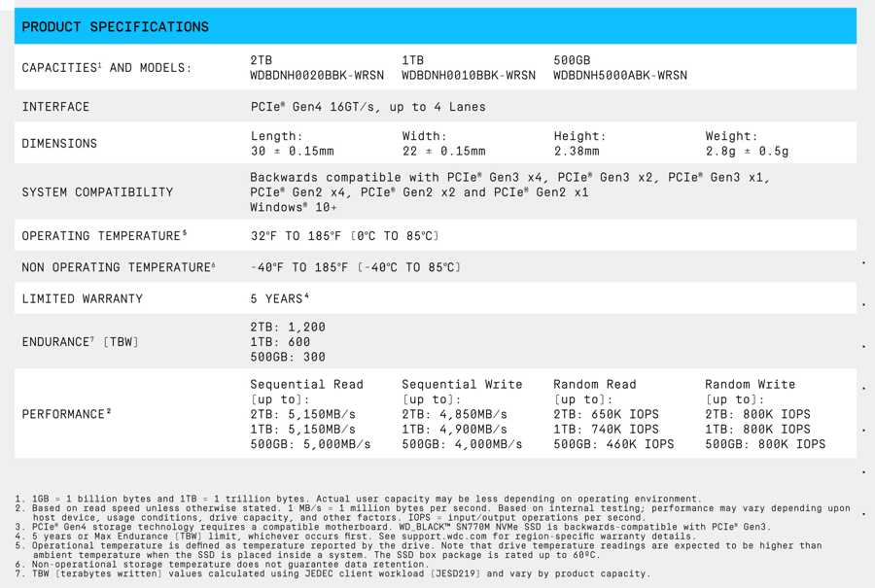Screen dimensions: 875x588
Task: Click "2TB: 800K IOPS" random write value
Action: click(x=757, y=414)
